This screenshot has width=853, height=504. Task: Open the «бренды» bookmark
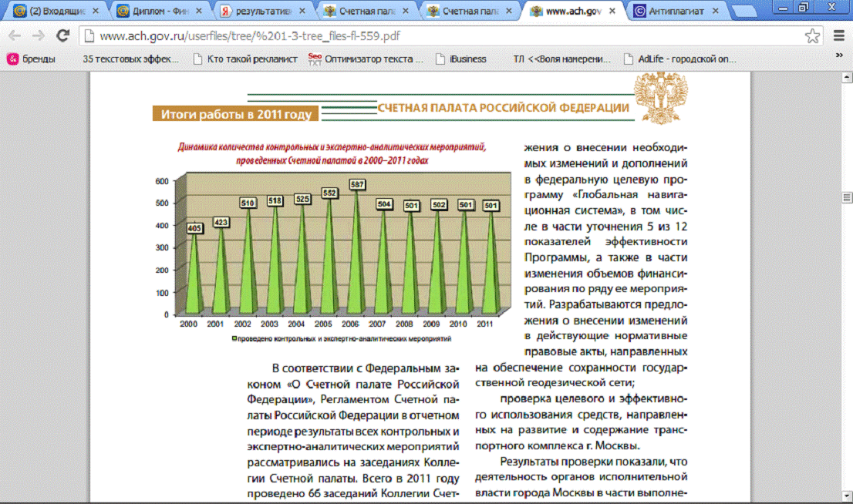pyautogui.click(x=31, y=59)
